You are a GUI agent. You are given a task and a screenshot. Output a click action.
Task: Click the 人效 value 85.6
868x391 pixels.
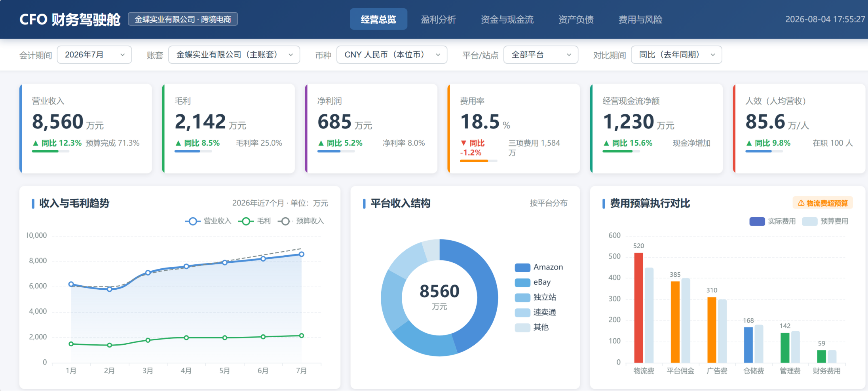(x=765, y=121)
